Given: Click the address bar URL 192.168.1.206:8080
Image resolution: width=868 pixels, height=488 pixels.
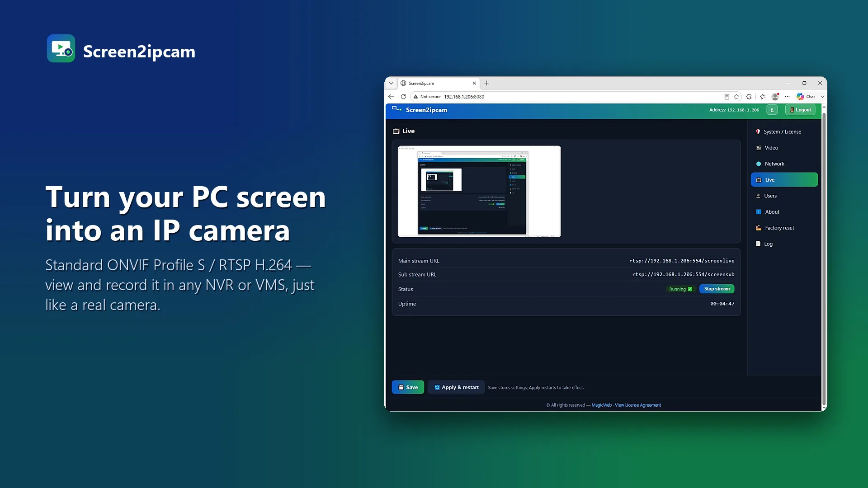Looking at the screenshot, I should (464, 97).
